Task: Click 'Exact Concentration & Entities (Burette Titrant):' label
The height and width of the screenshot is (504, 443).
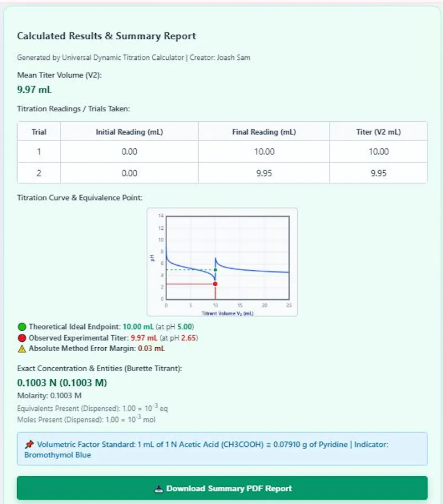Action: 99,368
